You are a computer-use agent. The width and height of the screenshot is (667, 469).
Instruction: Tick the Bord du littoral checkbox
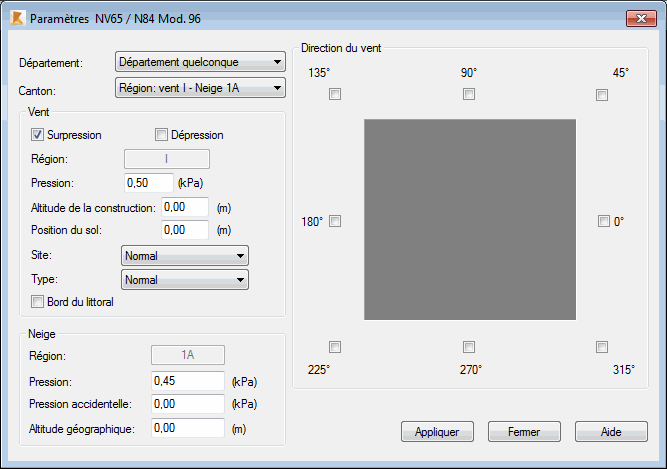click(37, 302)
